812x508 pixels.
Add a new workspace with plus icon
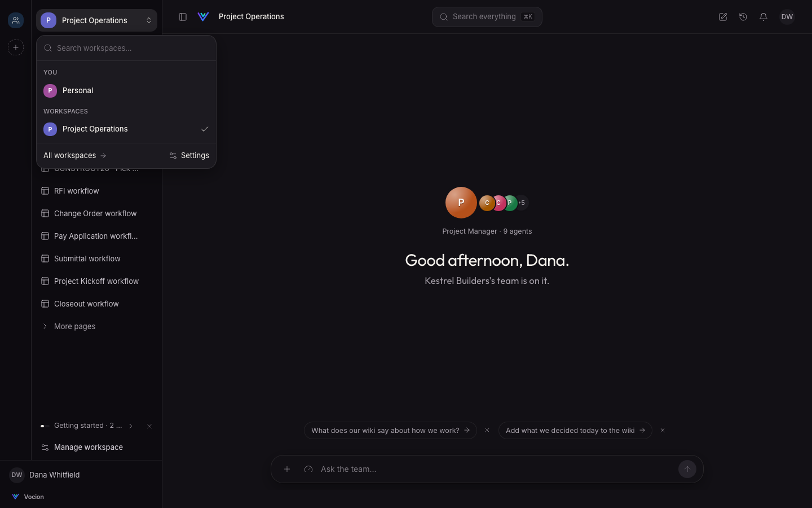[x=16, y=47]
